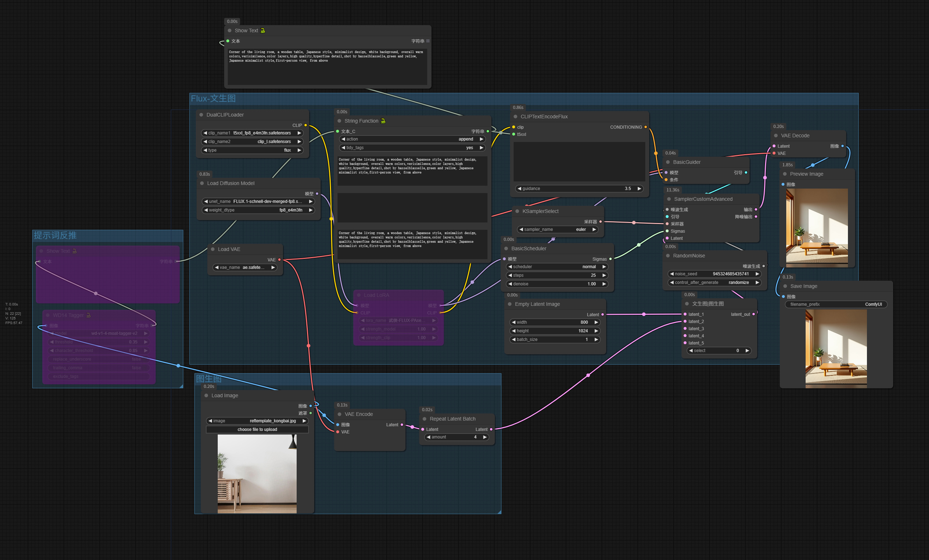Click the python icon on String Function title

[x=383, y=120]
